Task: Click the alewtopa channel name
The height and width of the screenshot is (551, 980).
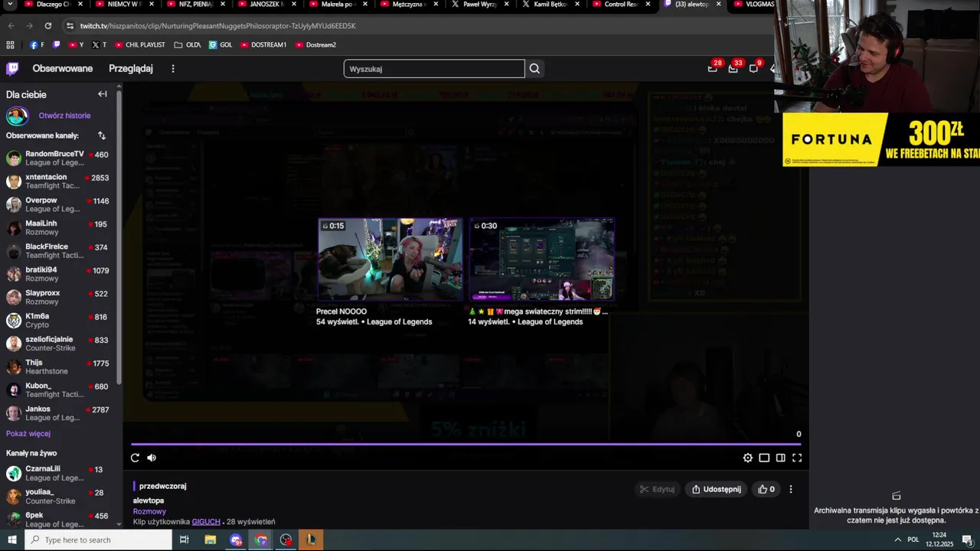Action: pyautogui.click(x=149, y=500)
